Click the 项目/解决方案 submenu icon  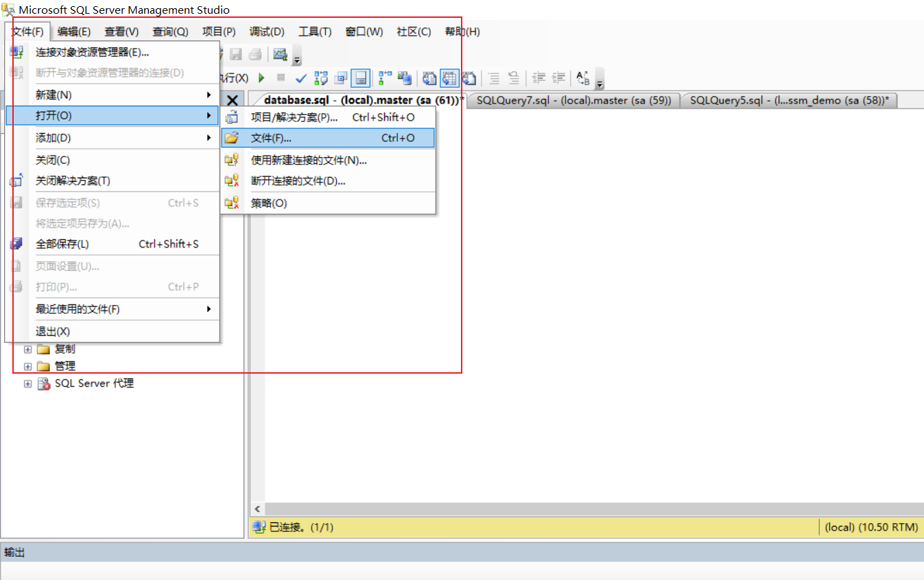click(232, 117)
